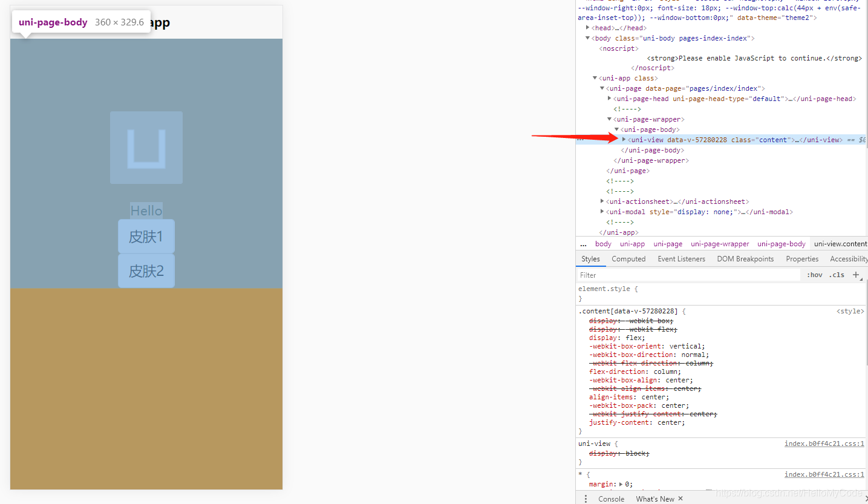Screen dimensions: 868x504
Task: Select uni-page-body in the breadcrumb bar
Action: coord(781,244)
